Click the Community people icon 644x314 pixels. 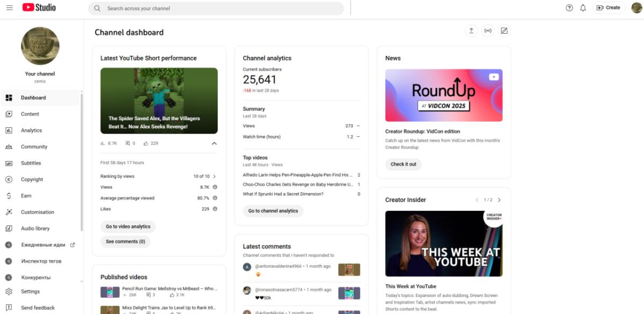click(9, 147)
